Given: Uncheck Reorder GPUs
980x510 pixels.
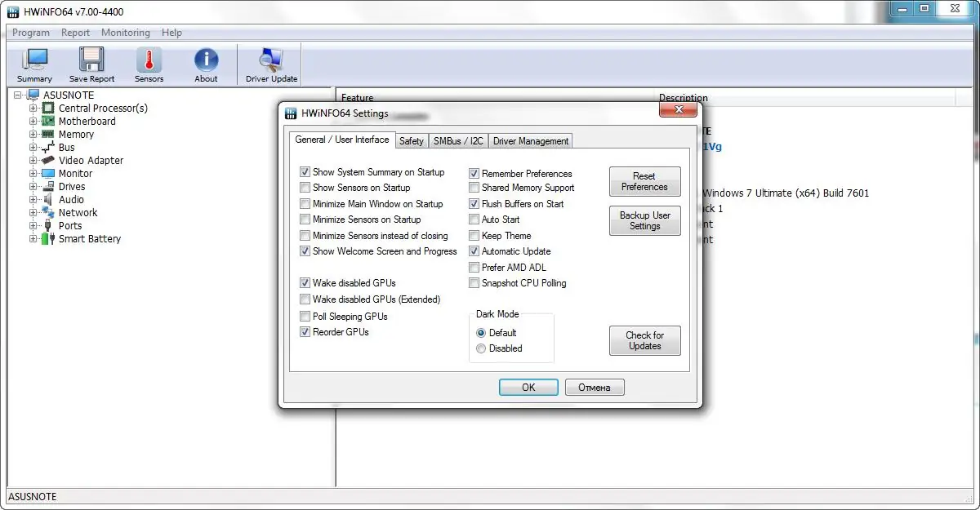Looking at the screenshot, I should (305, 332).
